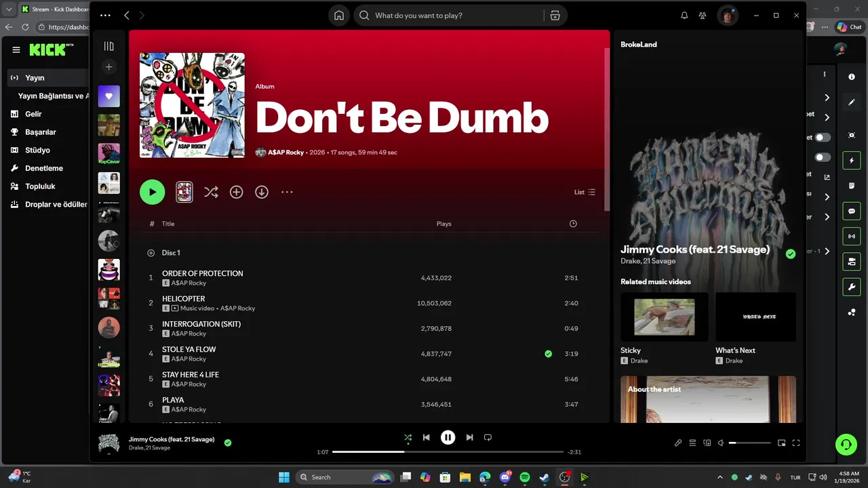Viewport: 868px width, 488px height.
Task: Open vertical three-dot menu in Kick panel
Action: [825, 74]
